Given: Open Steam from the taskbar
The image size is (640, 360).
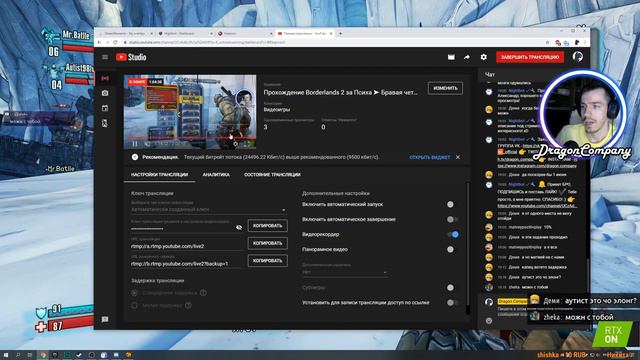Looking at the screenshot, I should point(79,355).
